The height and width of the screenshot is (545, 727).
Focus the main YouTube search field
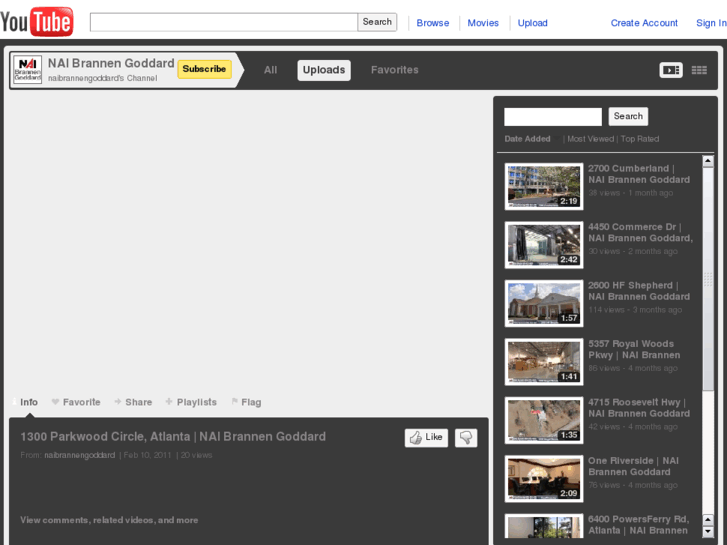click(x=224, y=22)
